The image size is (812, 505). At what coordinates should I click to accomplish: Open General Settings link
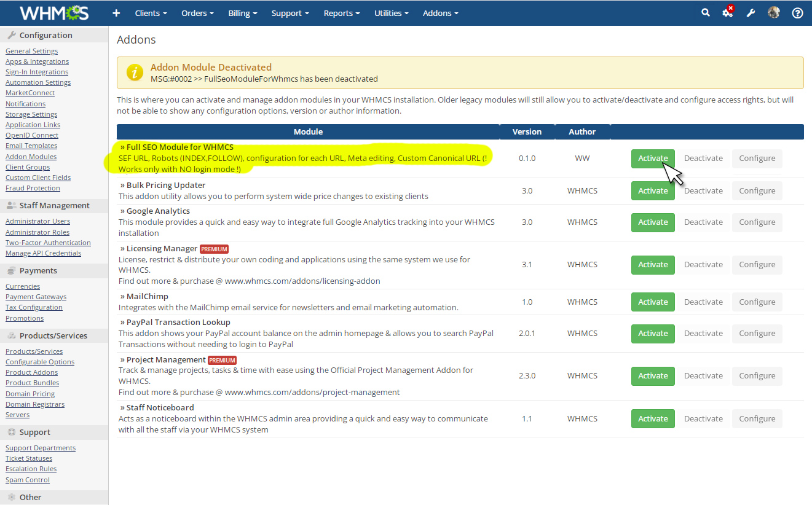(31, 51)
